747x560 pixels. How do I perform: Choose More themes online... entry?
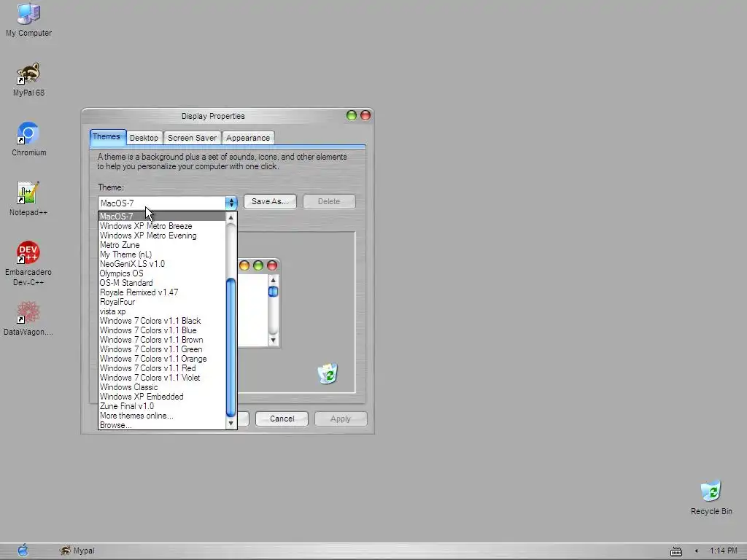coord(161,416)
